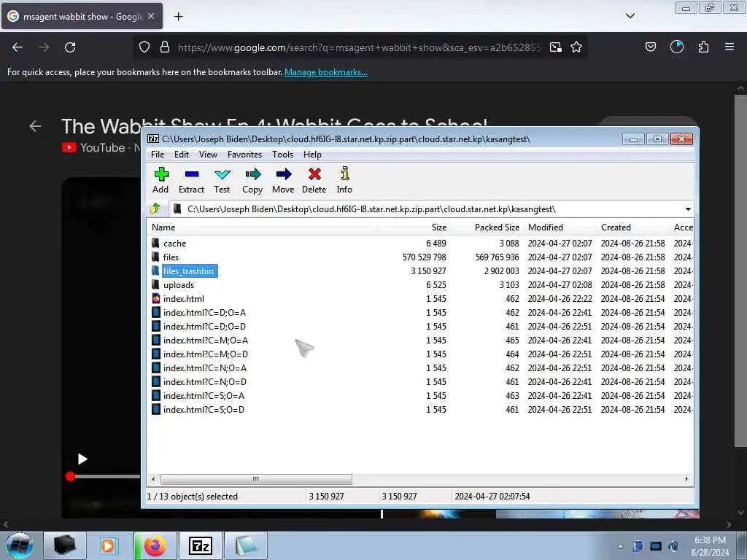Open the Help menu

pos(312,155)
